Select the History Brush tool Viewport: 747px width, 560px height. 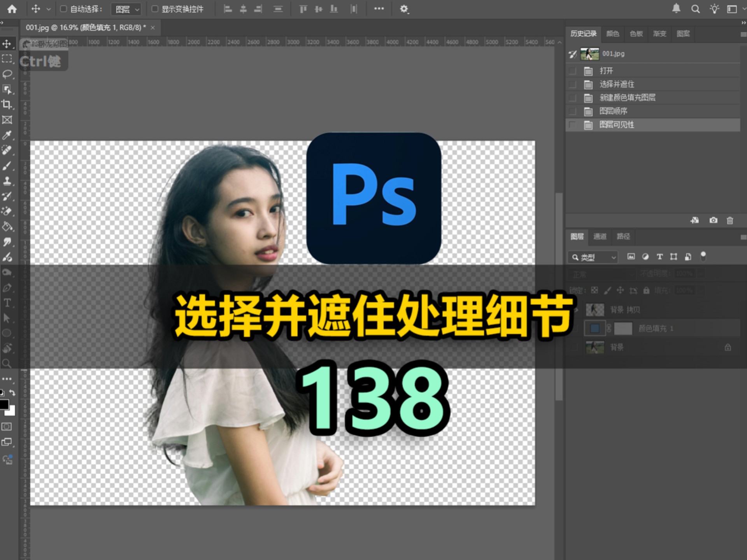tap(7, 196)
